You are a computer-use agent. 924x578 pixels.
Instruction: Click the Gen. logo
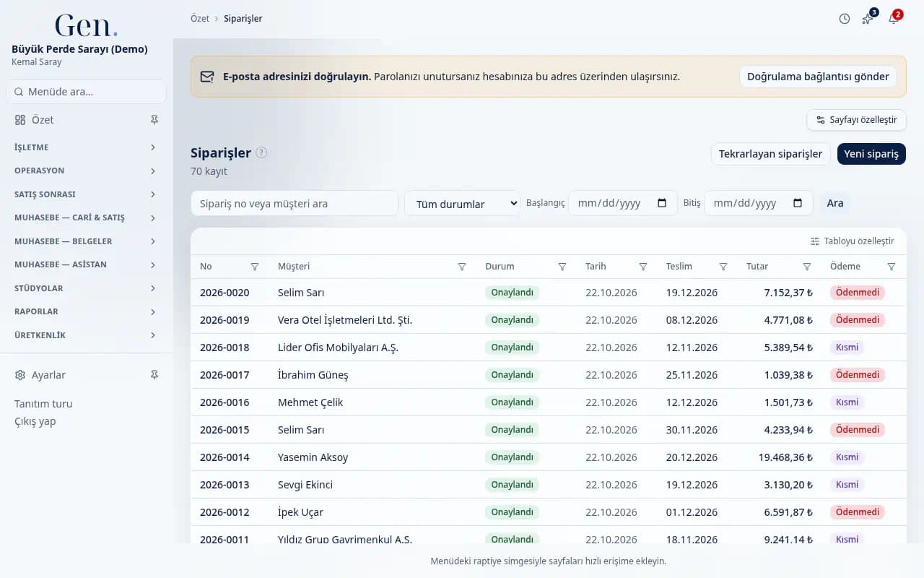coord(86,26)
